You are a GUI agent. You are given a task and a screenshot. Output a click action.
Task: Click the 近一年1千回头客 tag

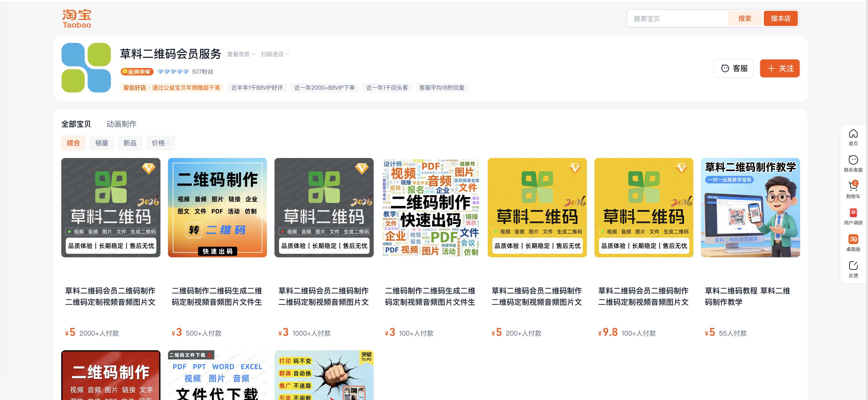pyautogui.click(x=387, y=88)
